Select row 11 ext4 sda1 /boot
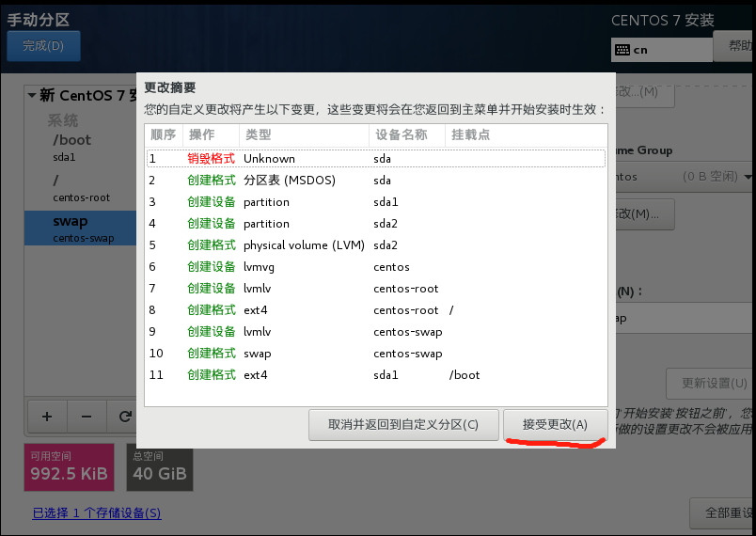The width and height of the screenshot is (756, 536). point(376,375)
